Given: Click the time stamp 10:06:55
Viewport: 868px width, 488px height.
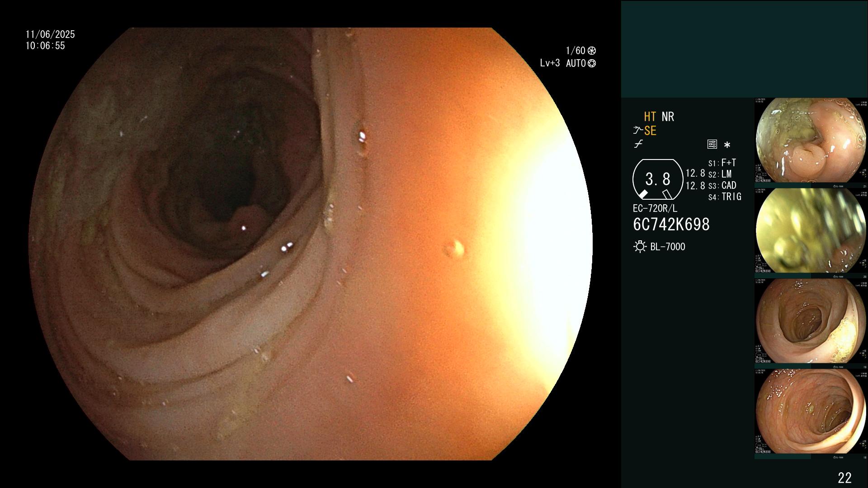Looking at the screenshot, I should coord(45,46).
